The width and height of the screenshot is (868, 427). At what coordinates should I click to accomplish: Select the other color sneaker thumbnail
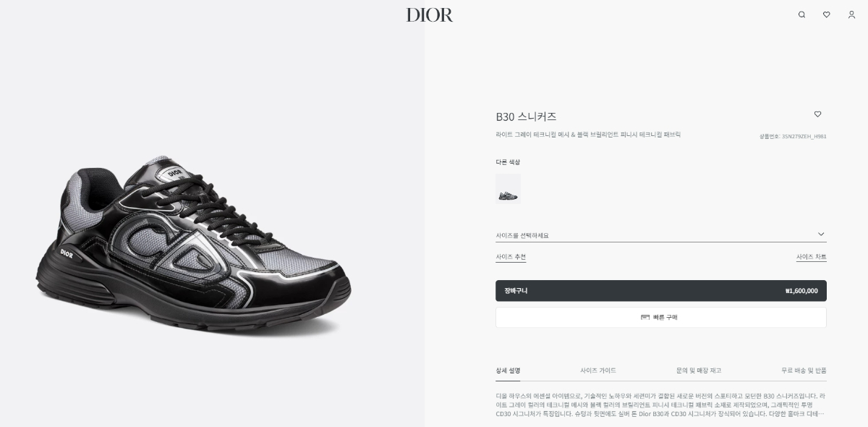[x=508, y=189]
